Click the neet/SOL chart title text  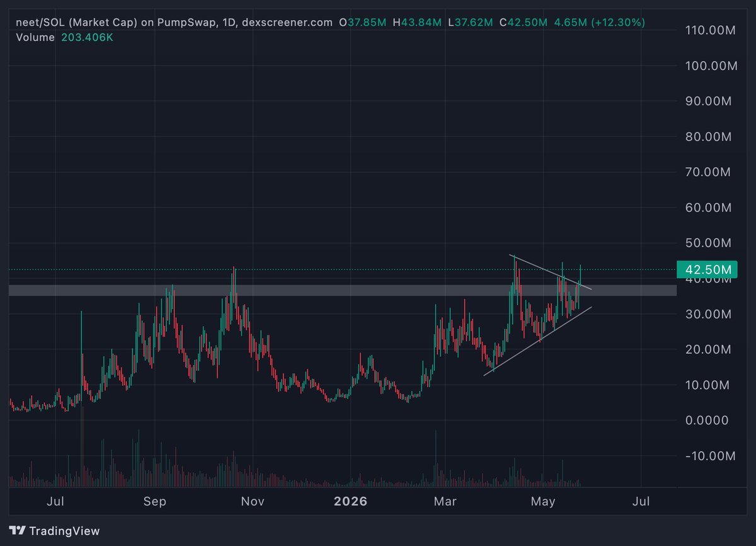[175, 22]
